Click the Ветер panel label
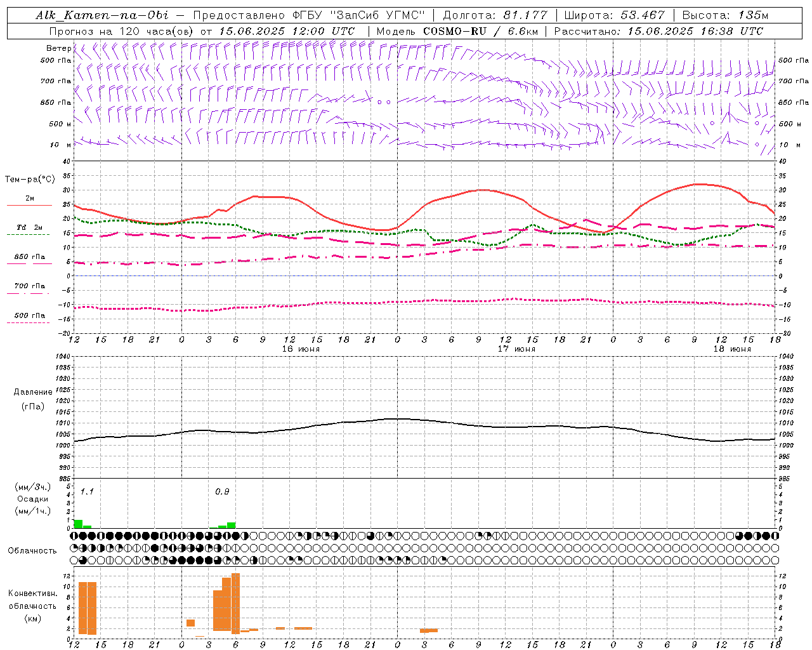The height and width of the screenshot is (650, 812). coord(58,48)
